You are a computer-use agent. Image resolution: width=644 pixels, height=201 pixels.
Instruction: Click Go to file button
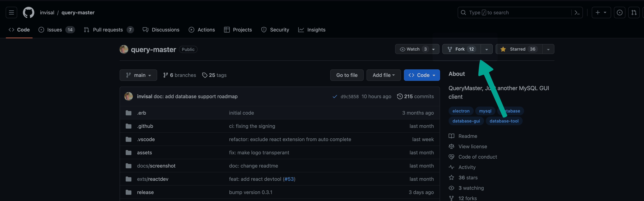pyautogui.click(x=347, y=75)
